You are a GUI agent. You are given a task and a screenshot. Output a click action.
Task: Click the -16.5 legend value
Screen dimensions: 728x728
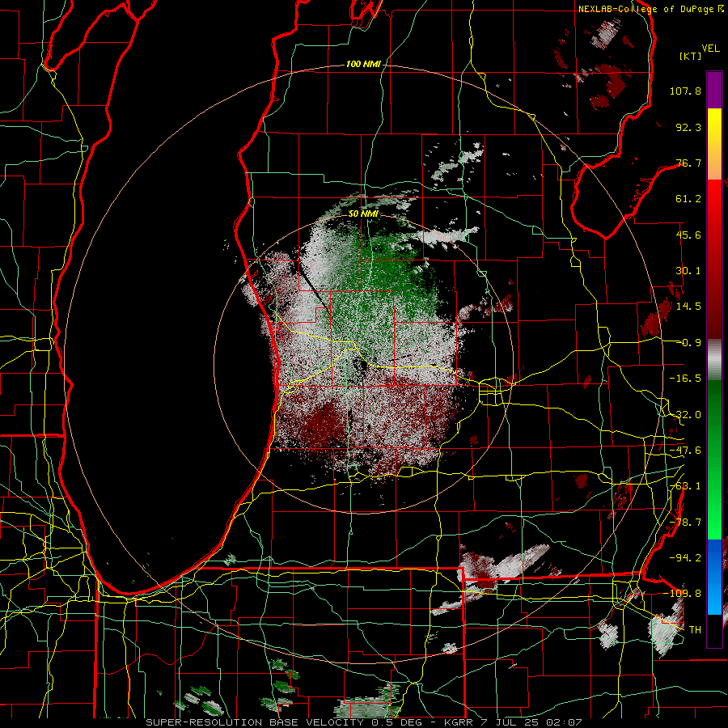coord(685,379)
